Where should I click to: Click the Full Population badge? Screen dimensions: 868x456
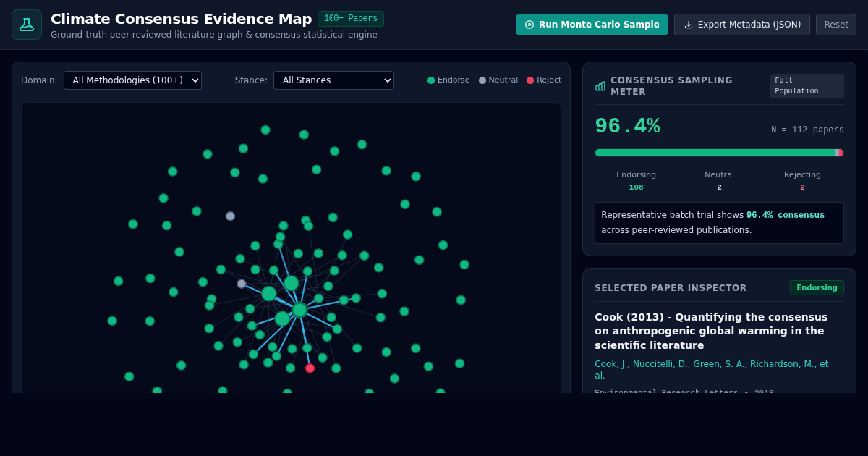(807, 86)
